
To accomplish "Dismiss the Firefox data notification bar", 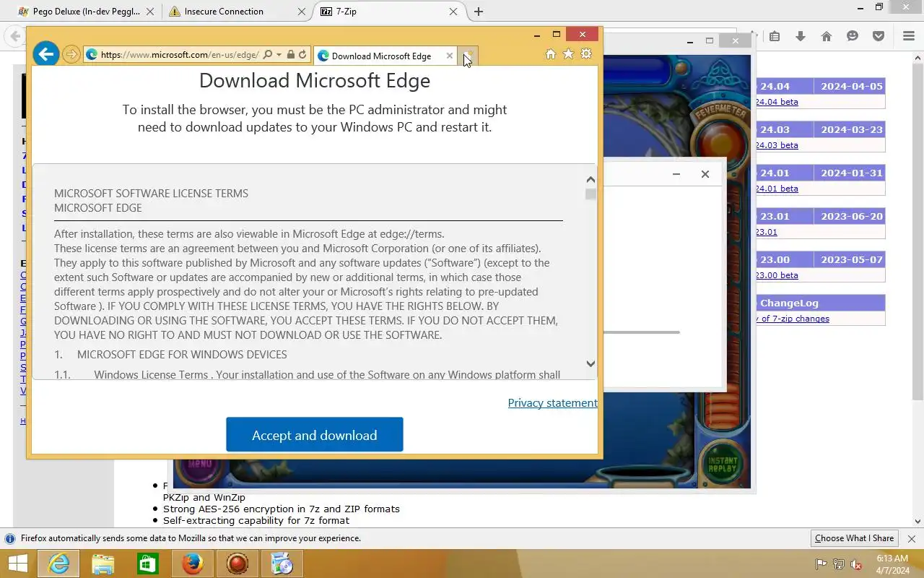I will click(911, 538).
